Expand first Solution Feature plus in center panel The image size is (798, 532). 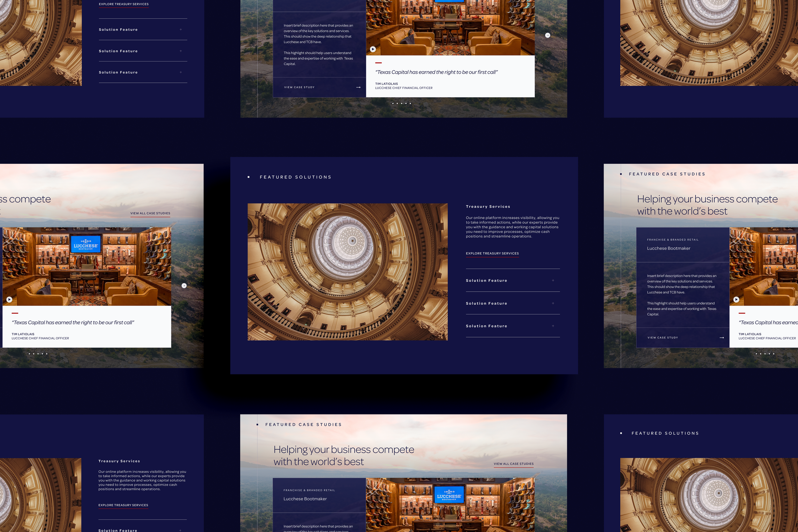tap(553, 281)
